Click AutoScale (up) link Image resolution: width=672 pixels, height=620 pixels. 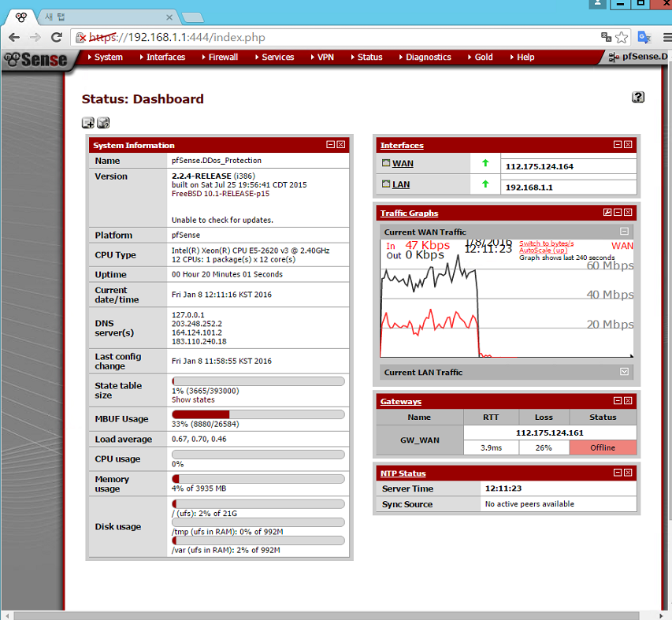click(x=543, y=251)
